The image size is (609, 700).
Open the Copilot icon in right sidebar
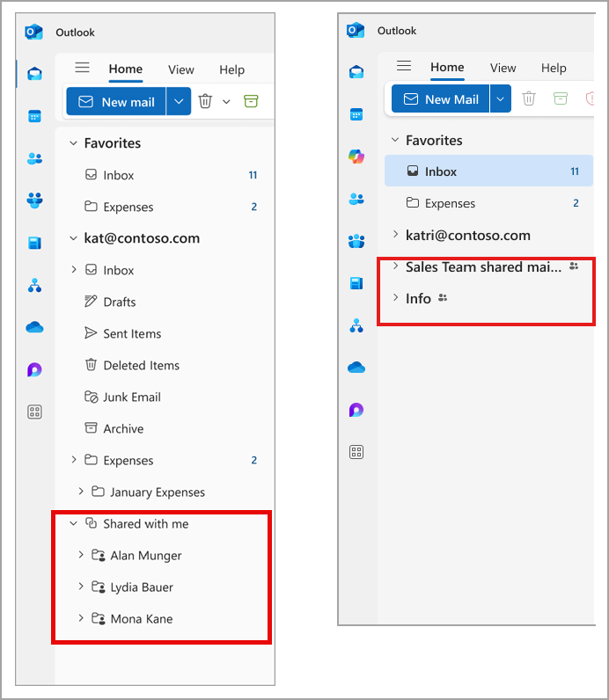[x=356, y=157]
